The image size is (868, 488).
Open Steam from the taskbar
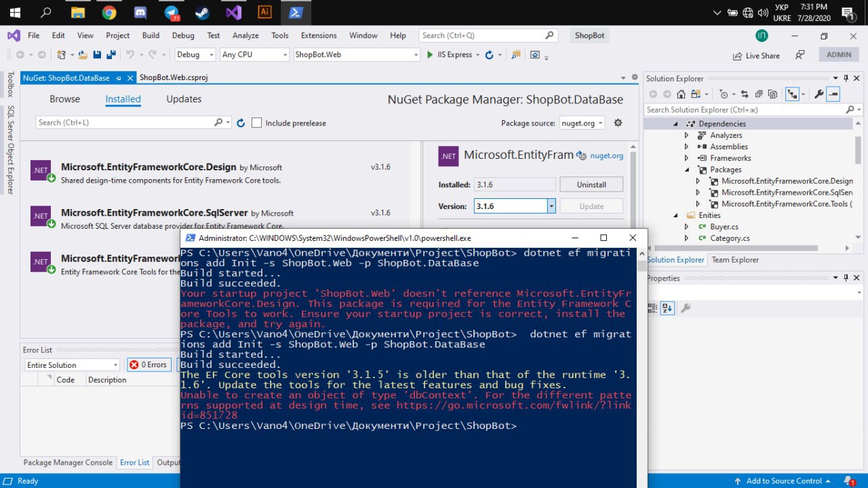point(203,12)
